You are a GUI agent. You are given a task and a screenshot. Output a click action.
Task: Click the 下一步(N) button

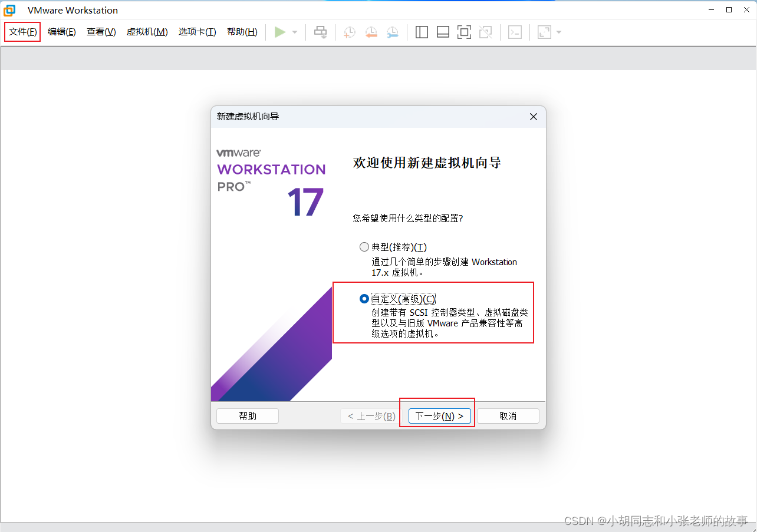(x=440, y=416)
